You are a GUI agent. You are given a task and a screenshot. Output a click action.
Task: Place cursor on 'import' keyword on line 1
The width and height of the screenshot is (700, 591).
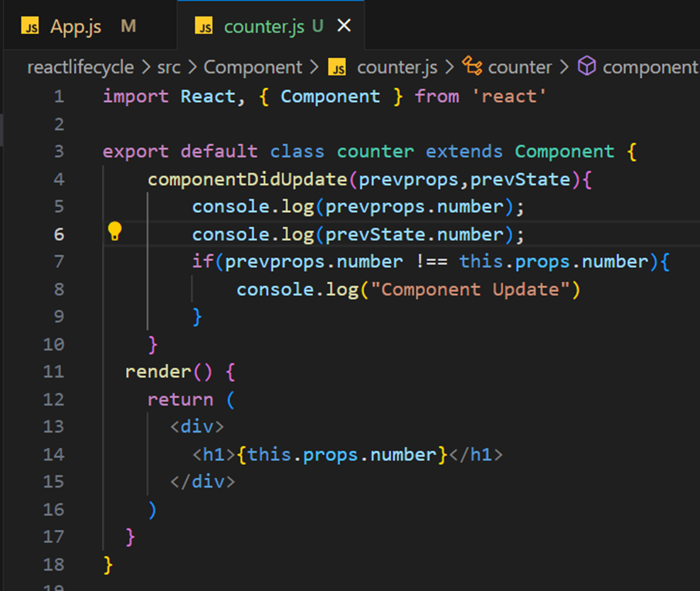136,97
